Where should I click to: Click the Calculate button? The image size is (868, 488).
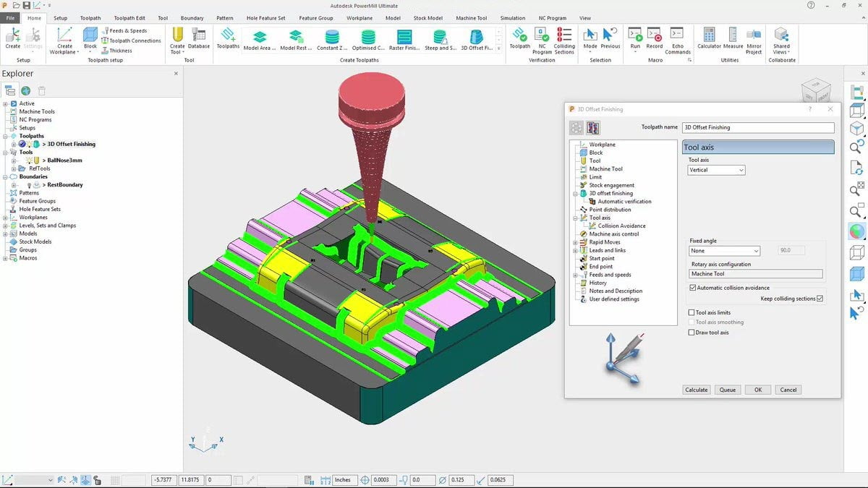(697, 390)
